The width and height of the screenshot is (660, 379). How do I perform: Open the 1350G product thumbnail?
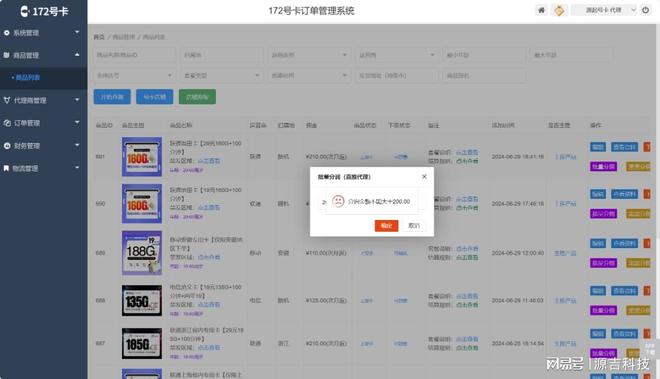click(142, 301)
